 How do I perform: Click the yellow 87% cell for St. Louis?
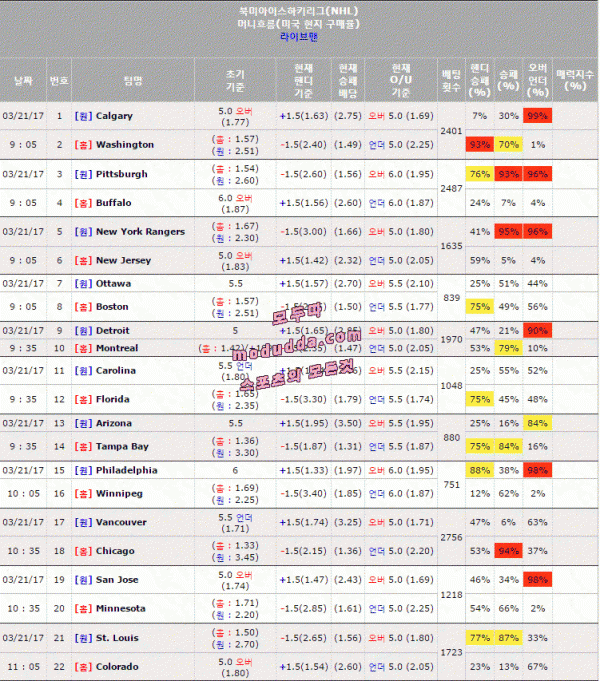[508, 638]
